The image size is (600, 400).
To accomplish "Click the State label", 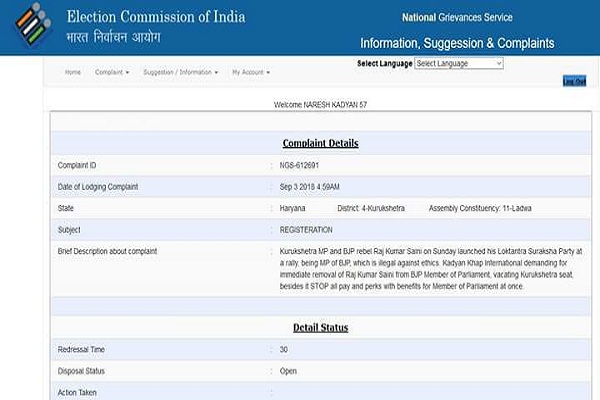I will [x=65, y=208].
